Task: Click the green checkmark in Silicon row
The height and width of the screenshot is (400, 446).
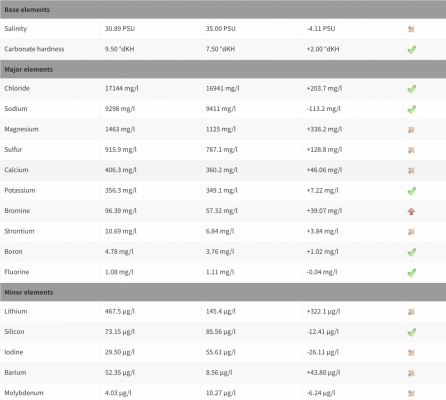Action: point(412,332)
